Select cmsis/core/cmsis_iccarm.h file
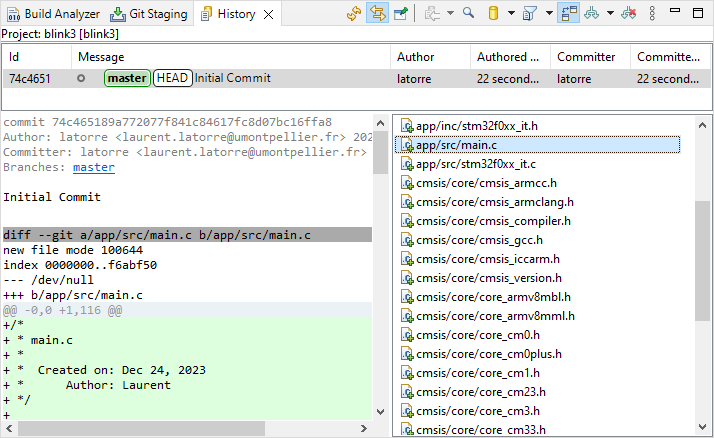This screenshot has width=714, height=438. tap(480, 259)
